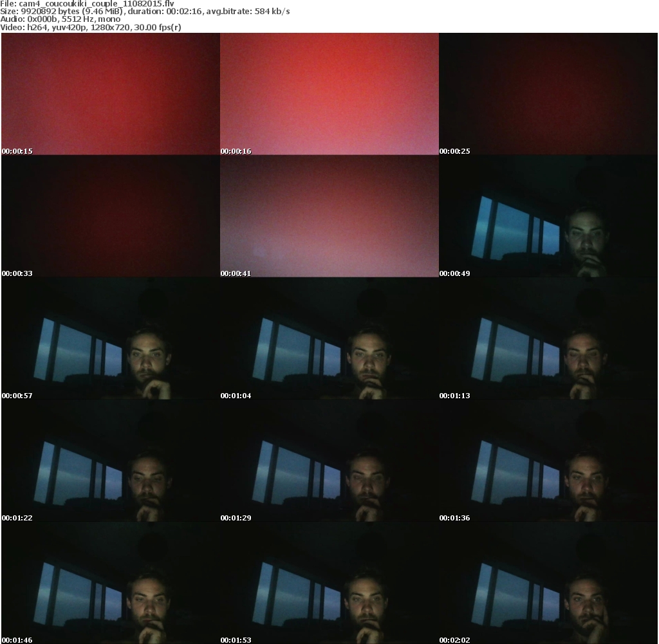Select the thumbnail frame at 00:01:22
This screenshot has height=644, width=659.
(111, 461)
